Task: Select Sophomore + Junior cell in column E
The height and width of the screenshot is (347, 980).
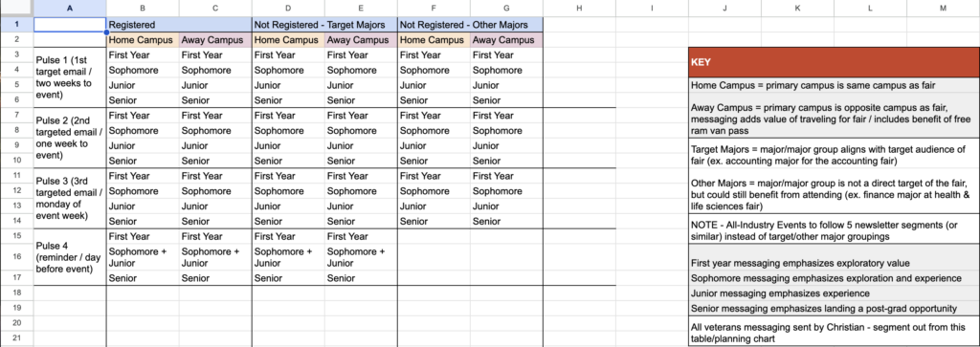Action: [361, 256]
